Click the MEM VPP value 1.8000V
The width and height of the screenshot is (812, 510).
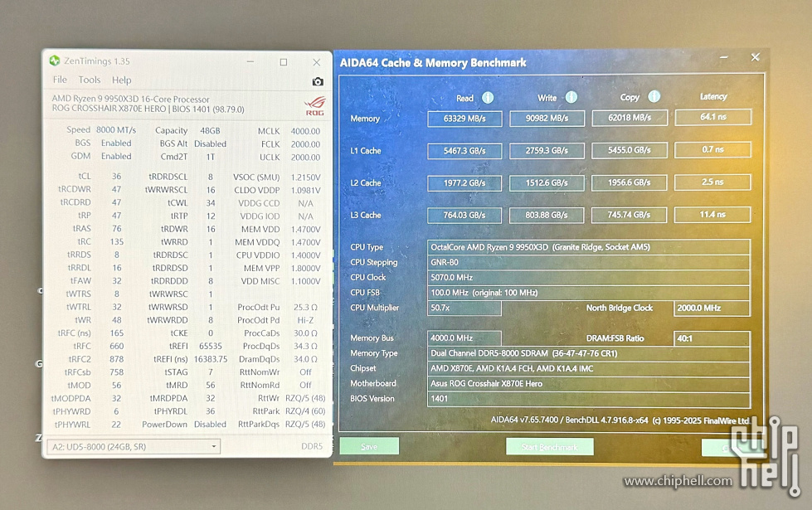pyautogui.click(x=305, y=268)
